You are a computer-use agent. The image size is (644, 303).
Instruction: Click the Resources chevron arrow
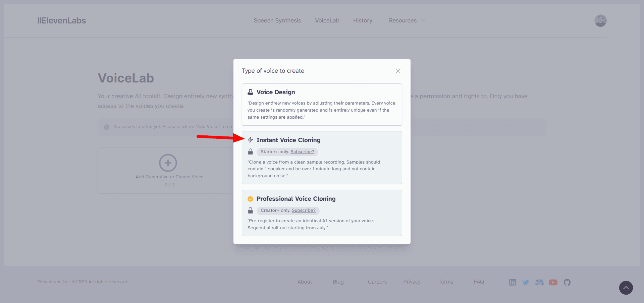[423, 20]
